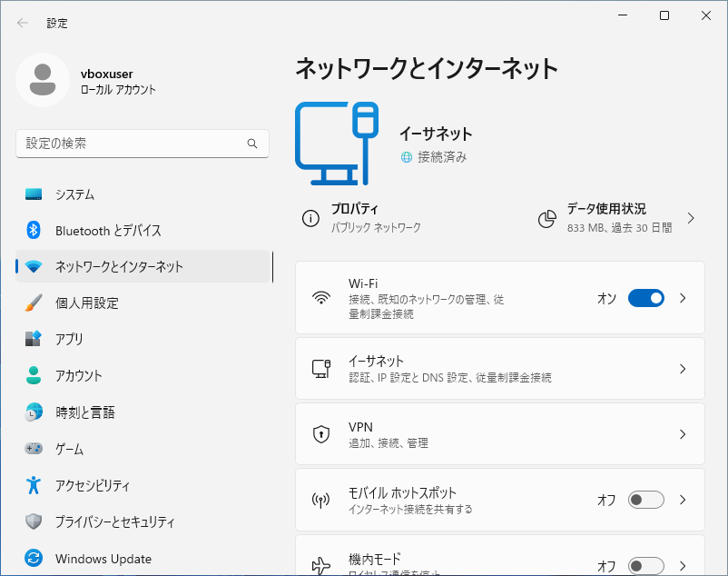Click the モバイル ホットスポット title text
Image resolution: width=728 pixels, height=576 pixels.
tap(402, 492)
